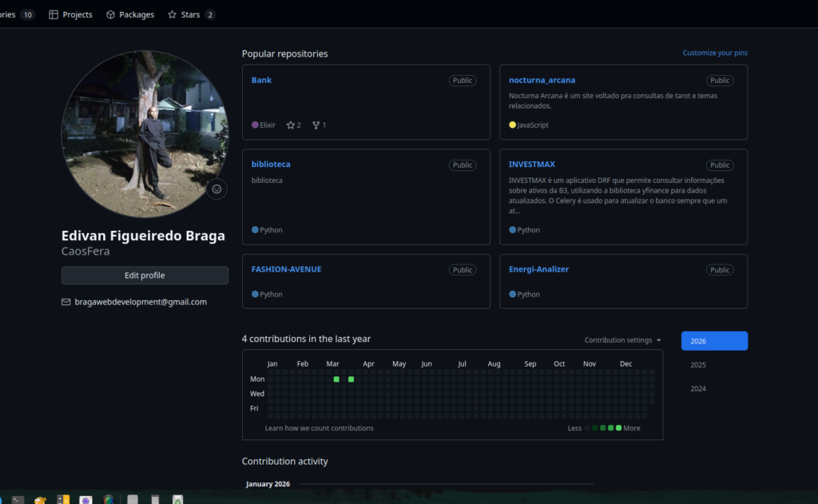The image size is (818, 504).
Task: Click the Elixir language dot on Bank
Action: coord(255,125)
